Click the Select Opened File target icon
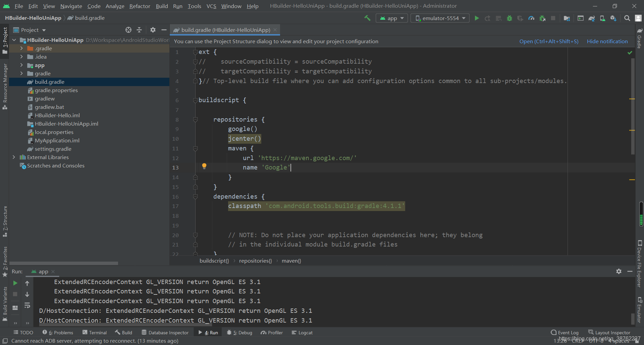The image size is (644, 345). [128, 30]
